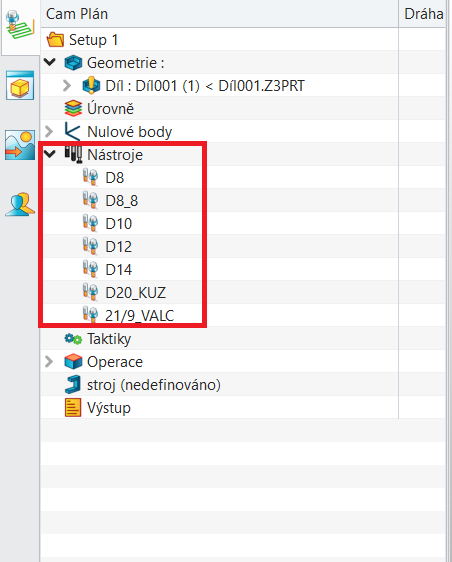This screenshot has width=452, height=562.
Task: Select the Setup 1 row
Action: tap(219, 39)
